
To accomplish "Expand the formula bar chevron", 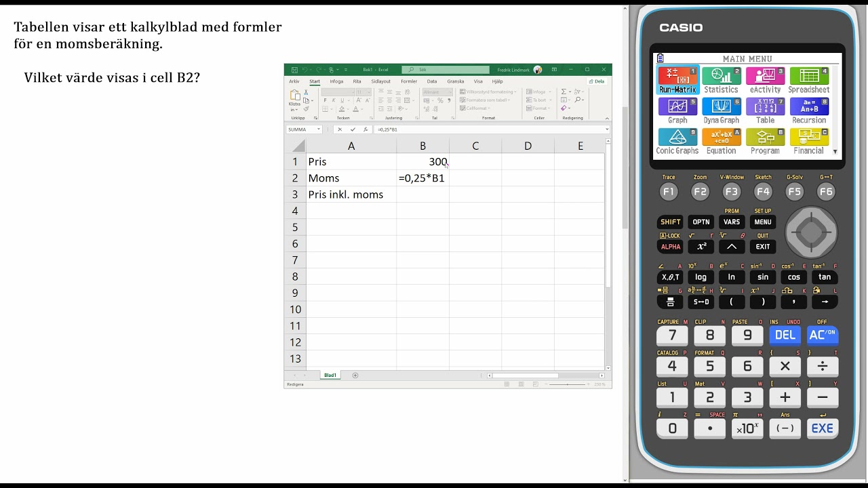I will (x=607, y=129).
